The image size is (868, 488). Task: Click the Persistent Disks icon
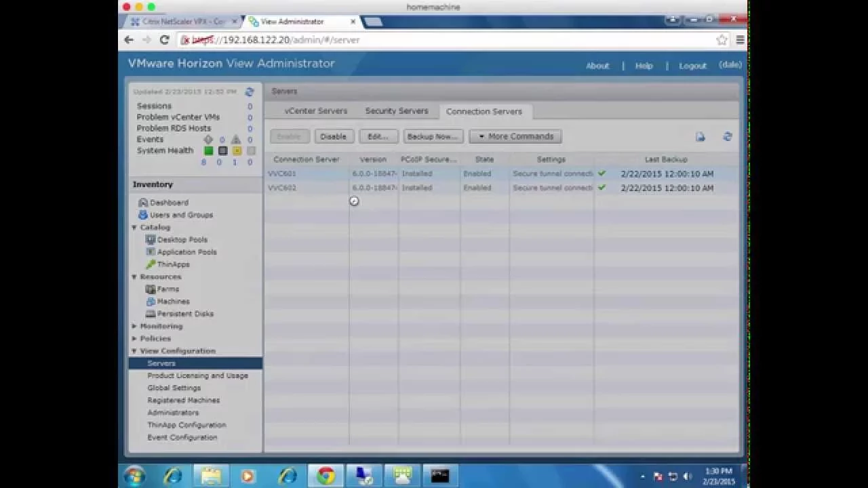click(151, 314)
